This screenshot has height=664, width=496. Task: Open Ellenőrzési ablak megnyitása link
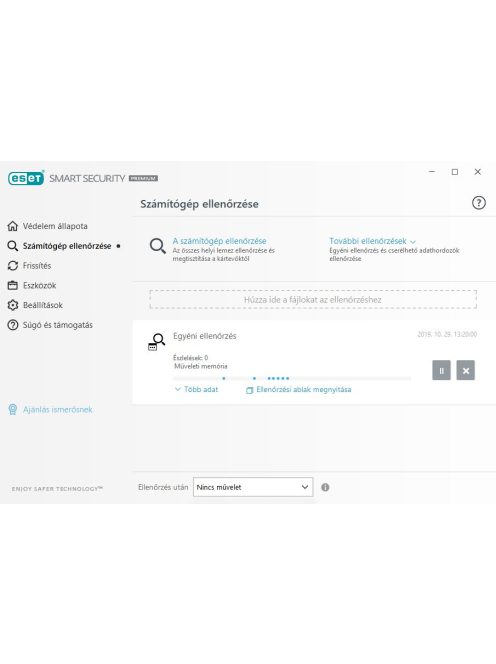pyautogui.click(x=299, y=390)
